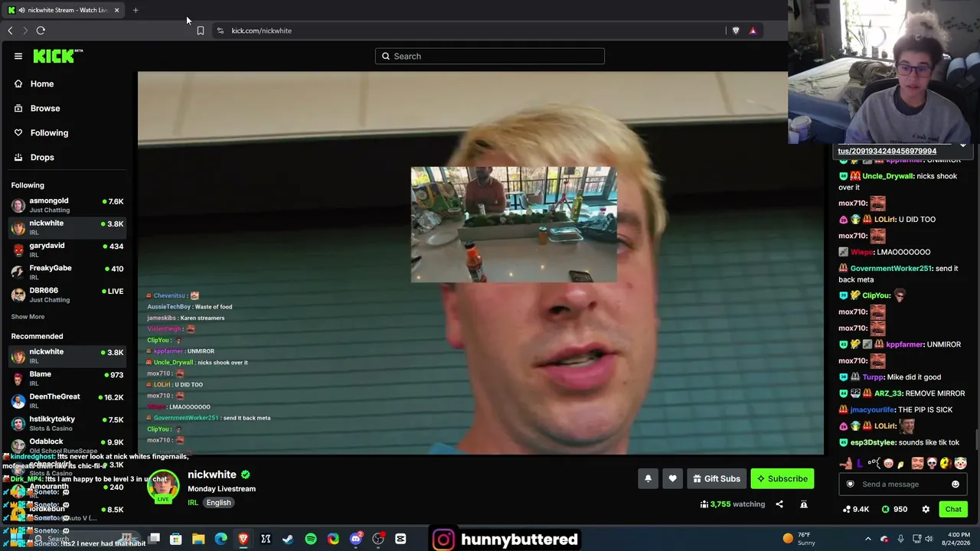Open the site settings icon in address bar
The height and width of the screenshot is (551, 980).
tap(220, 31)
